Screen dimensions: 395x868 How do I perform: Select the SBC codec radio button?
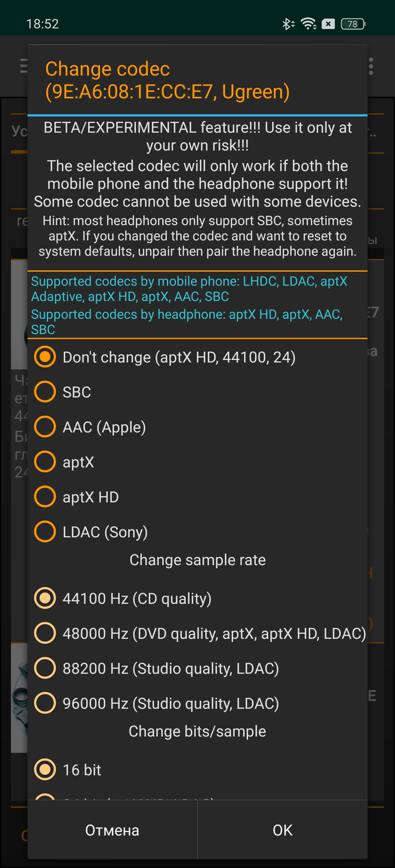[45, 392]
